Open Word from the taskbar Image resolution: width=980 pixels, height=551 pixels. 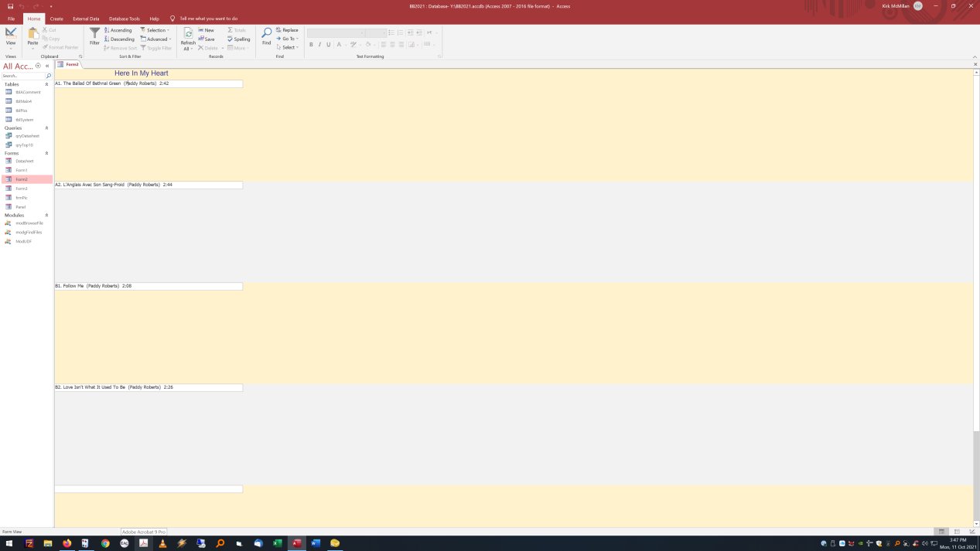click(316, 543)
